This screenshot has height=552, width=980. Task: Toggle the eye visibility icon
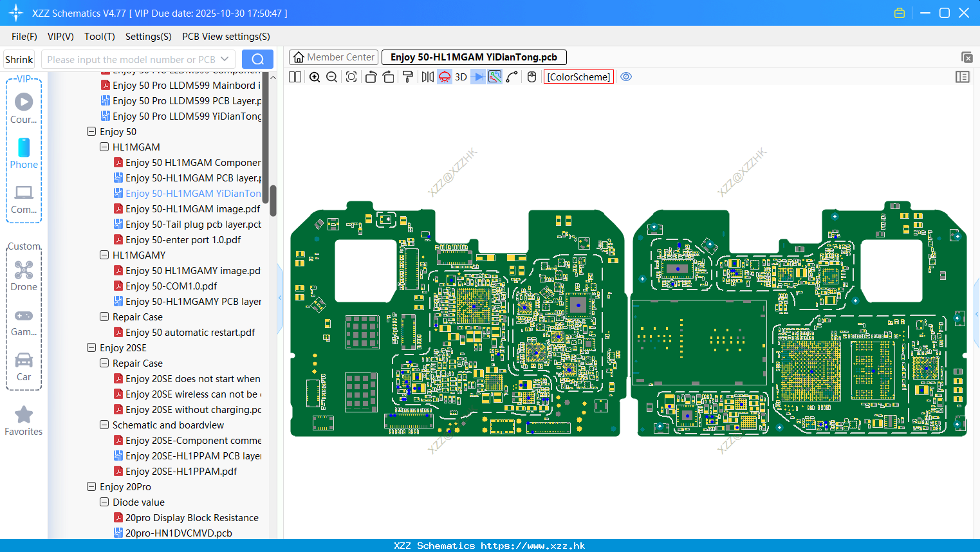coord(626,77)
